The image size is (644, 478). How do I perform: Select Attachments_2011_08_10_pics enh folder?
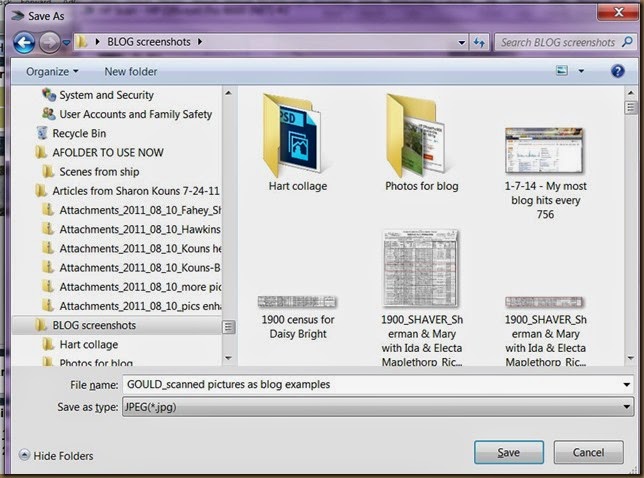pos(140,306)
